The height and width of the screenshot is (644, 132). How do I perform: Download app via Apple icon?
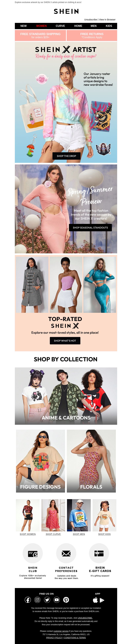[x=95, y=600]
